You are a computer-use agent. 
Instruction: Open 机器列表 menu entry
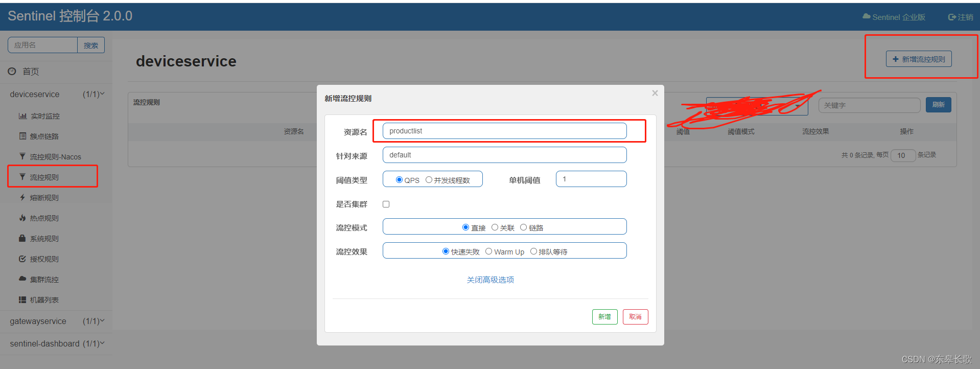tap(44, 300)
